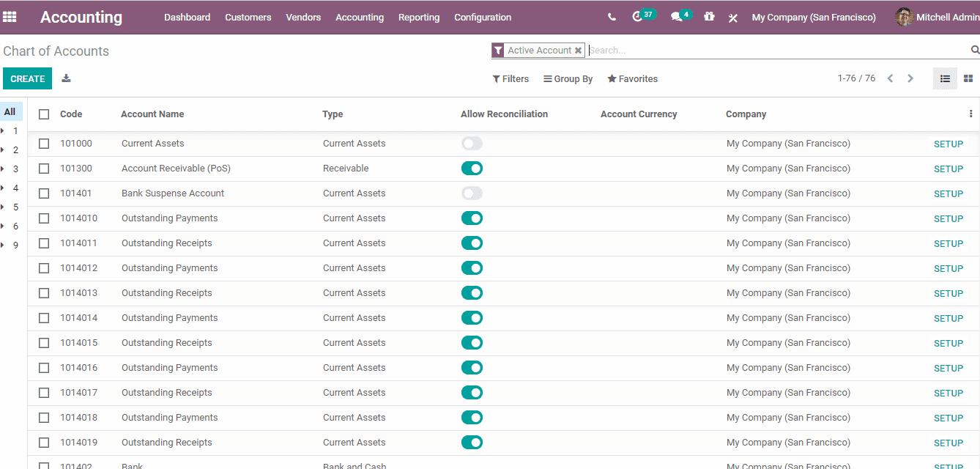Click the phone call icon

[612, 17]
